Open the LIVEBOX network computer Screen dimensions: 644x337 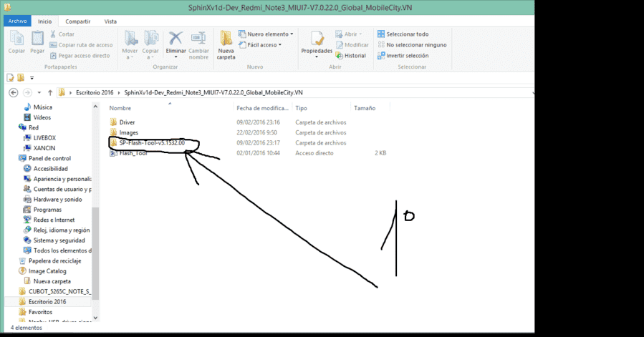click(x=39, y=138)
